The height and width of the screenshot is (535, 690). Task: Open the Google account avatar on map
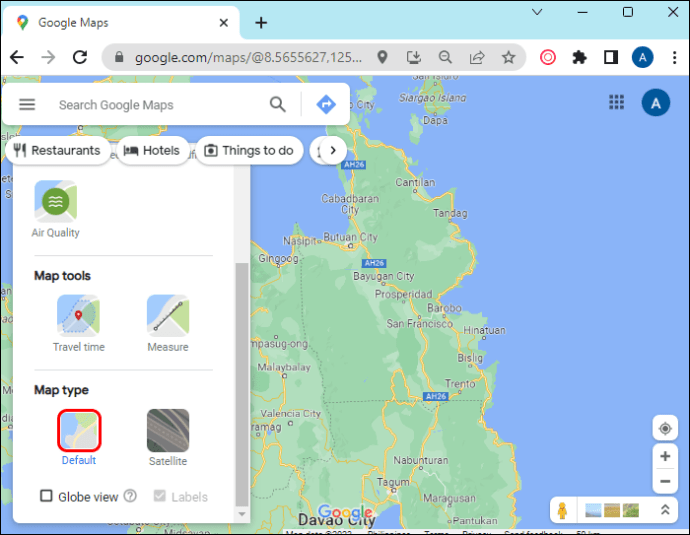click(x=656, y=103)
